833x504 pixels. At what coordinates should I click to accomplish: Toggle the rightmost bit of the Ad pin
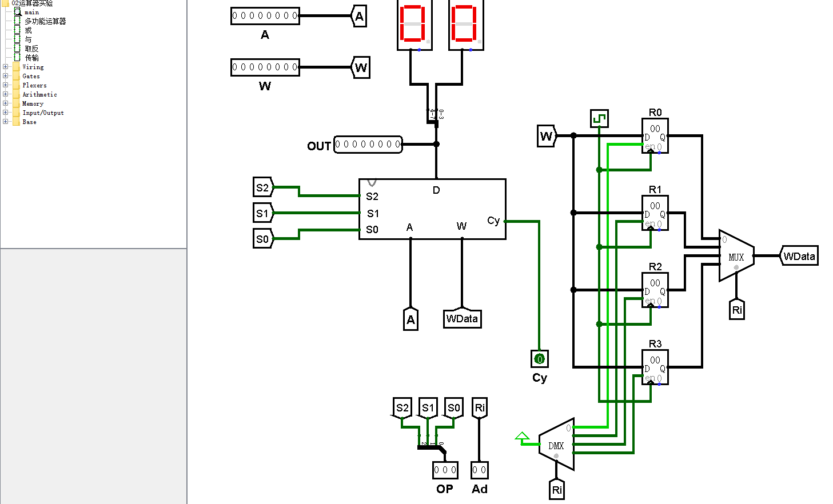pos(484,470)
